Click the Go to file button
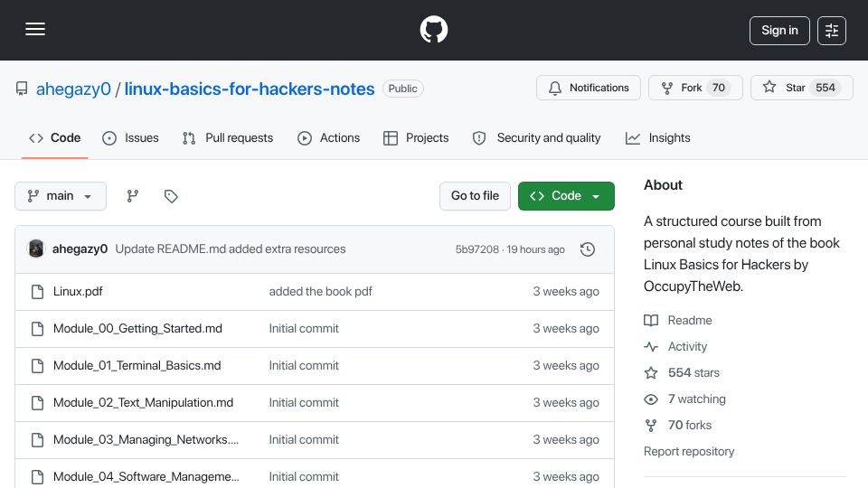868x488 pixels. click(x=475, y=196)
